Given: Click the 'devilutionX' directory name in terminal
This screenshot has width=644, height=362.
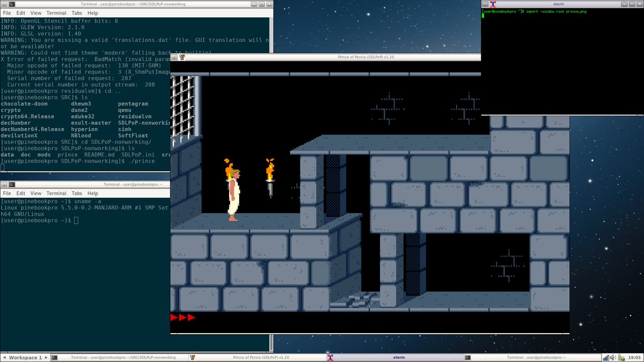Looking at the screenshot, I should (19, 136).
